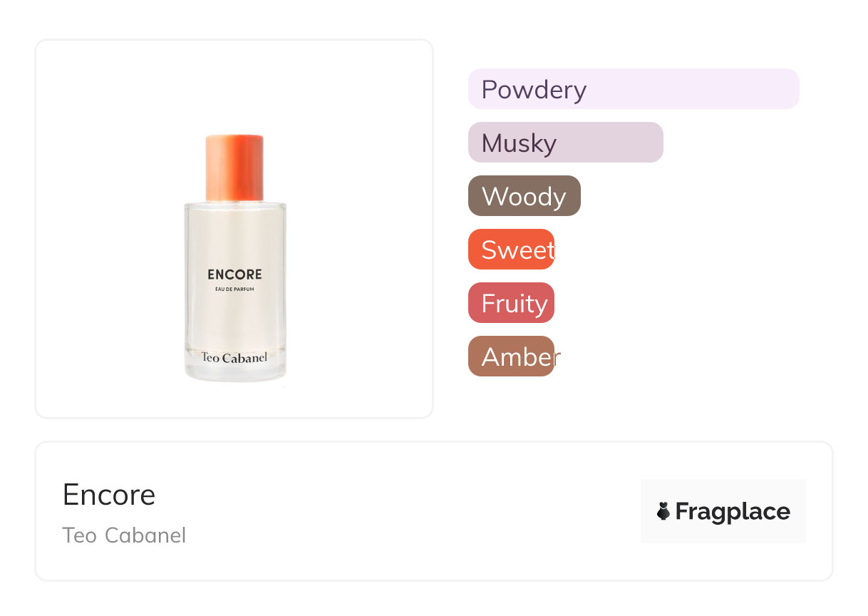Pick the orange Sweet accord bar
This screenshot has width=868, height=616.
(x=511, y=250)
